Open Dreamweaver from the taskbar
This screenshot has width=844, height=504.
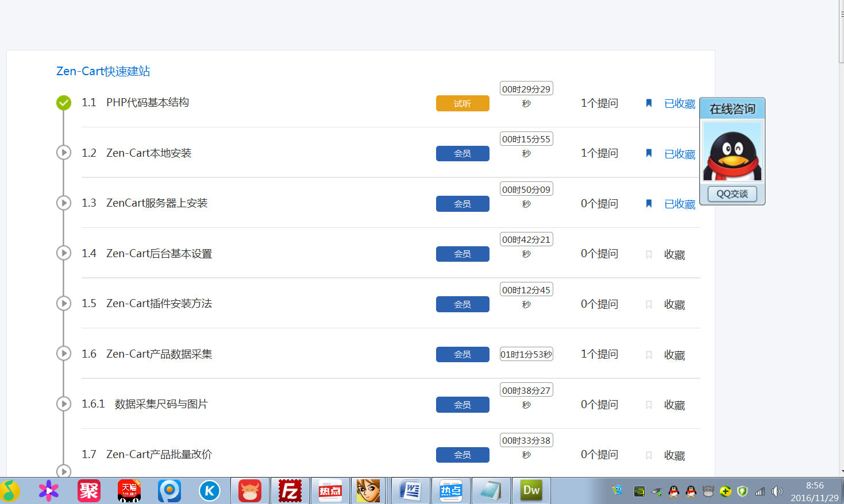pos(531,491)
